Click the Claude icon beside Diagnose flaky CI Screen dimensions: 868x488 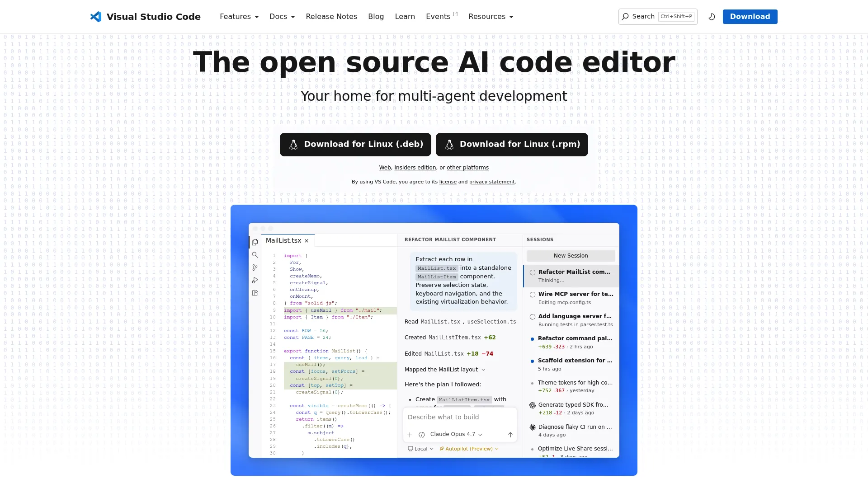(x=533, y=427)
